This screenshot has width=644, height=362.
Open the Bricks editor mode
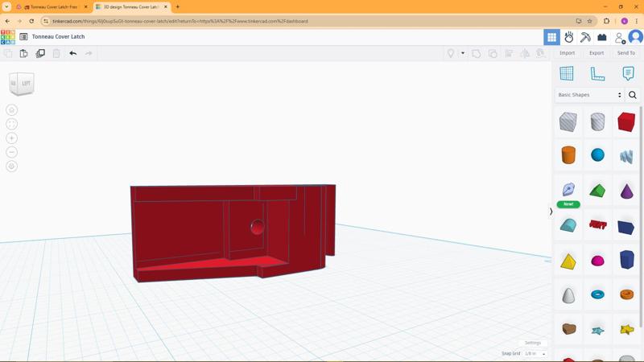pyautogui.click(x=601, y=37)
